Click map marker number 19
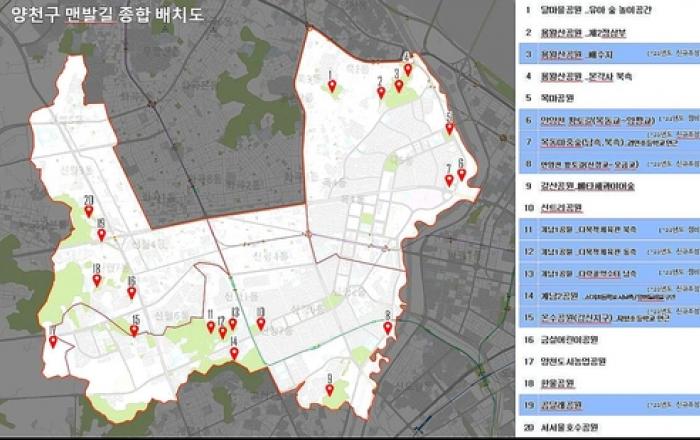The height and width of the screenshot is (440, 700). [x=101, y=234]
